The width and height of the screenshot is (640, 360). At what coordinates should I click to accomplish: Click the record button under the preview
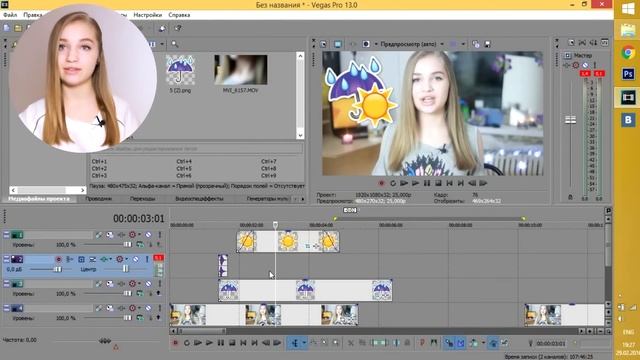[382, 183]
